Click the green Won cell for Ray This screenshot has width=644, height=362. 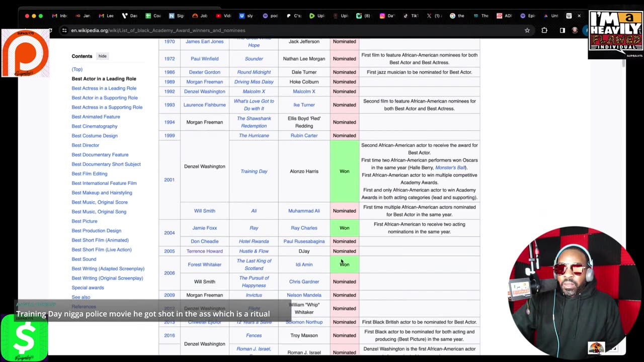344,228
